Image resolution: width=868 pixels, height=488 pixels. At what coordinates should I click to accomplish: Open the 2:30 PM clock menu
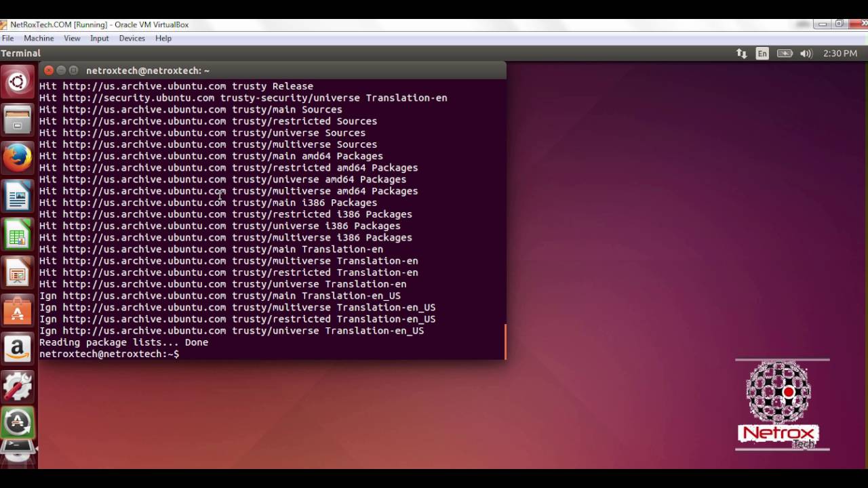tap(840, 53)
